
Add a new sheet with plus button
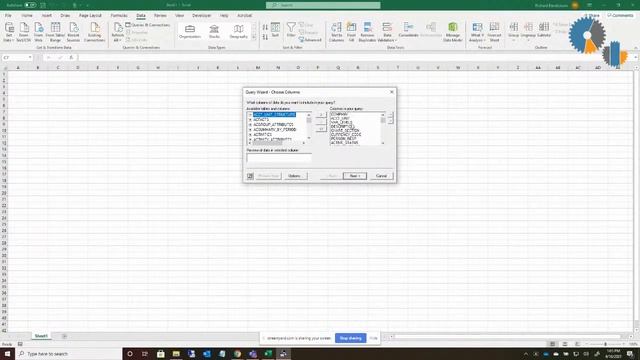click(64, 336)
